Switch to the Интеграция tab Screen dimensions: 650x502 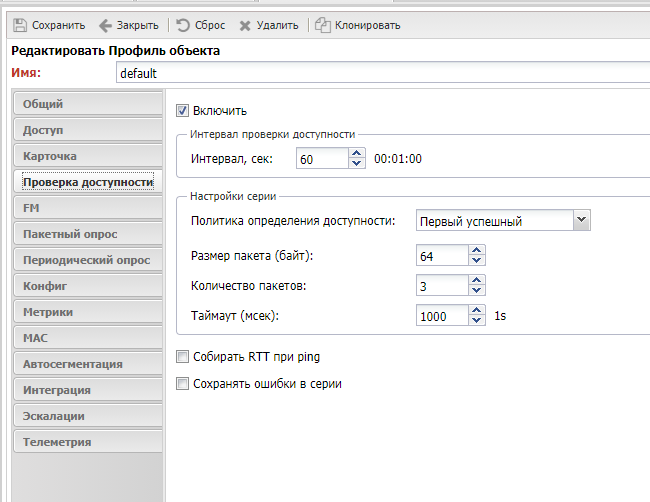tap(88, 390)
